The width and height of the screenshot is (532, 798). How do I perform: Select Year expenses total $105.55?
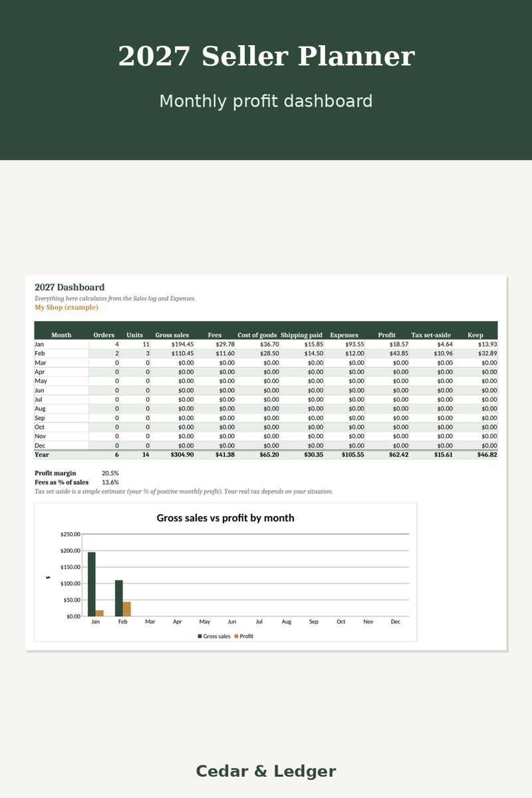[352, 455]
